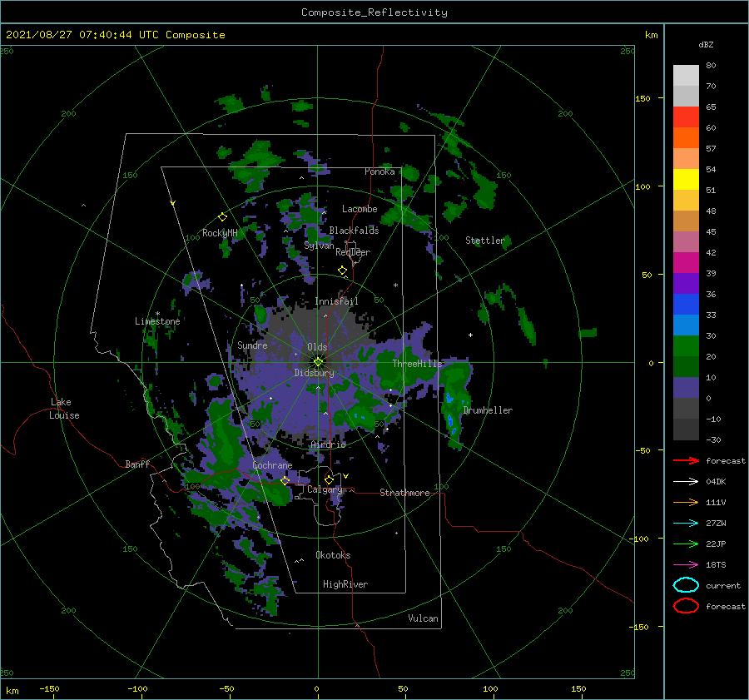This screenshot has width=749, height=700.
Task: Click the yellow diamond marker near RockyMH
Action: pos(222,217)
